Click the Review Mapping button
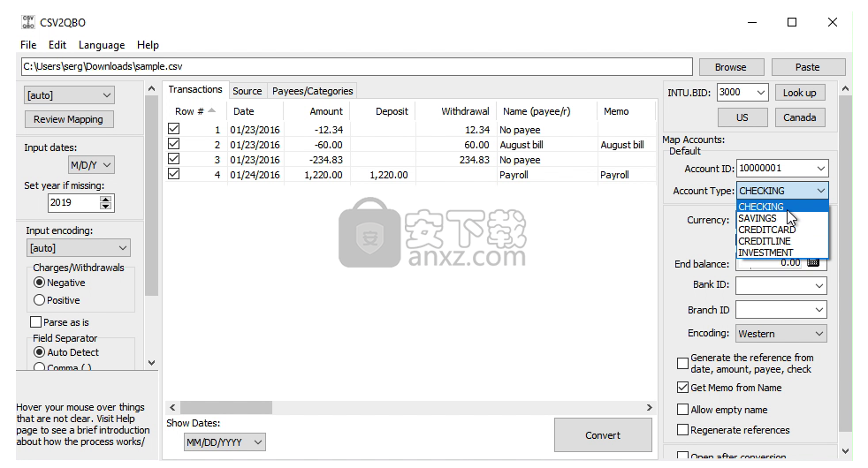The height and width of the screenshot is (468, 868). (x=69, y=119)
